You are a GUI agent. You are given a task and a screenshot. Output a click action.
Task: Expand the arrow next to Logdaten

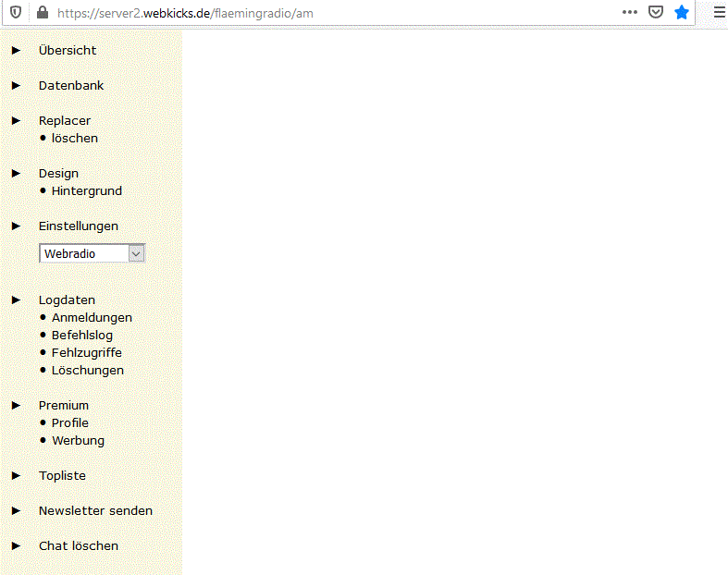point(16,300)
